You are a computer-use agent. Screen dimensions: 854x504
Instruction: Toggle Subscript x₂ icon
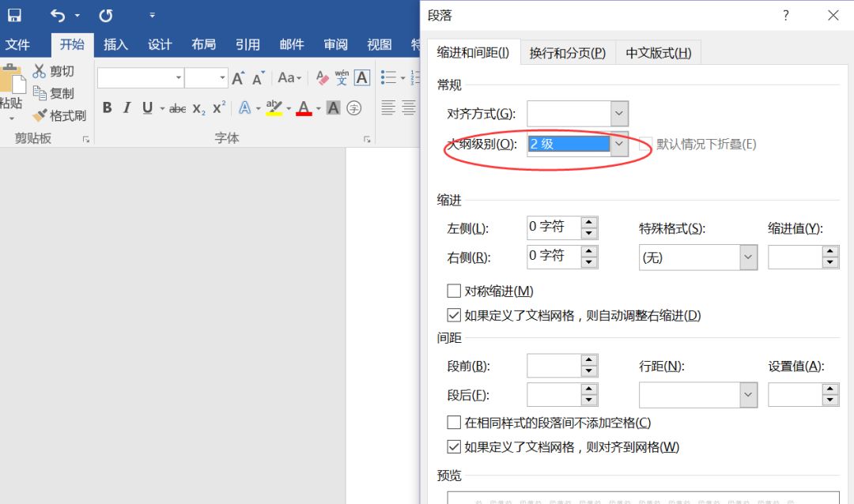[198, 108]
